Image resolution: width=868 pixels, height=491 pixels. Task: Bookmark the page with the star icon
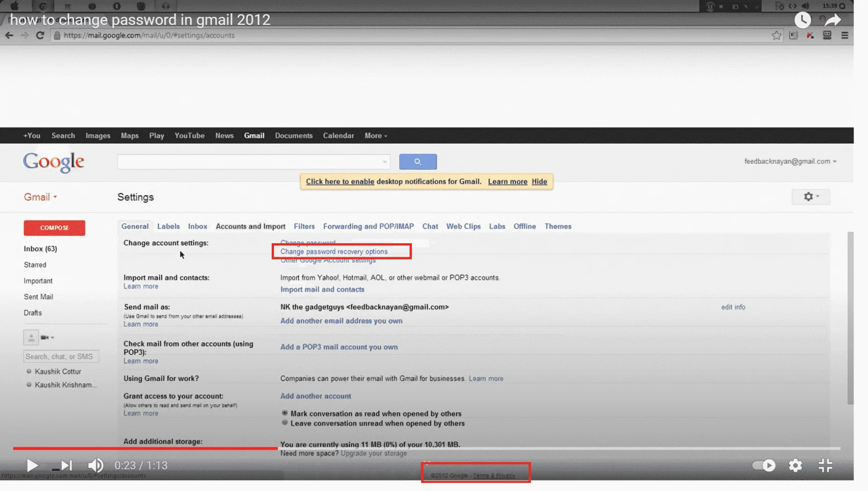(x=776, y=35)
